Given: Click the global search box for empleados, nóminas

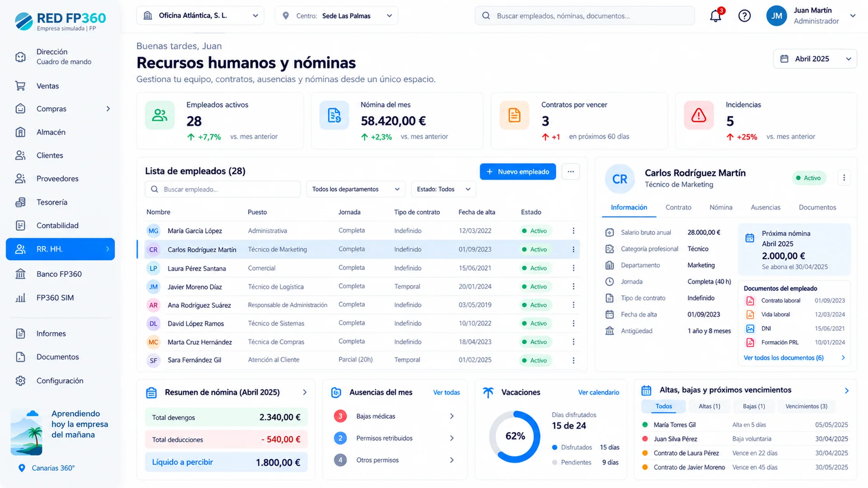Looking at the screenshot, I should click(585, 16).
